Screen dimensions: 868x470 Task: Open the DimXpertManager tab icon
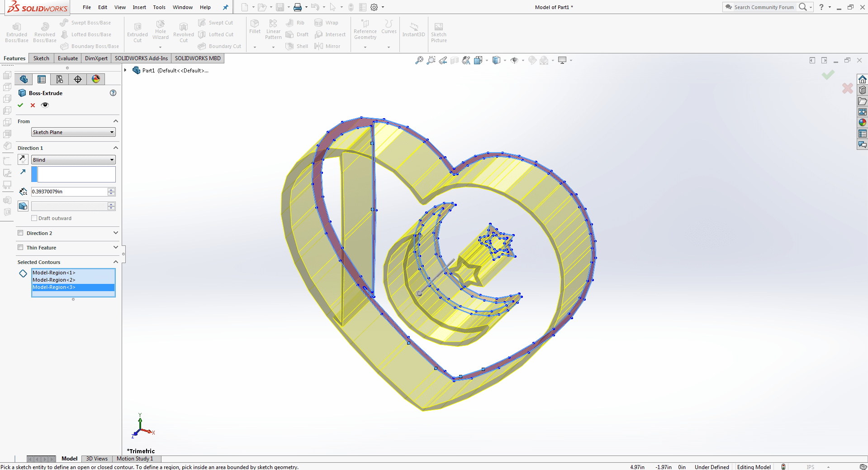78,79
